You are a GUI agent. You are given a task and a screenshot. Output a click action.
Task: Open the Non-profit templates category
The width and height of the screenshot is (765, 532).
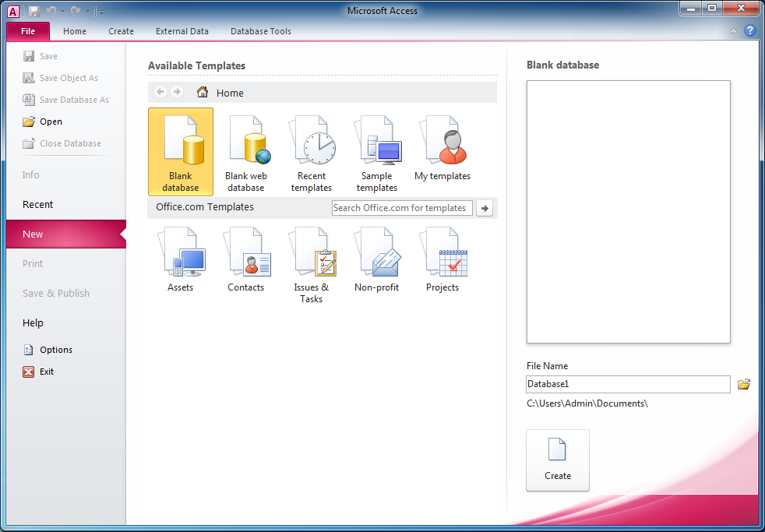pos(377,261)
